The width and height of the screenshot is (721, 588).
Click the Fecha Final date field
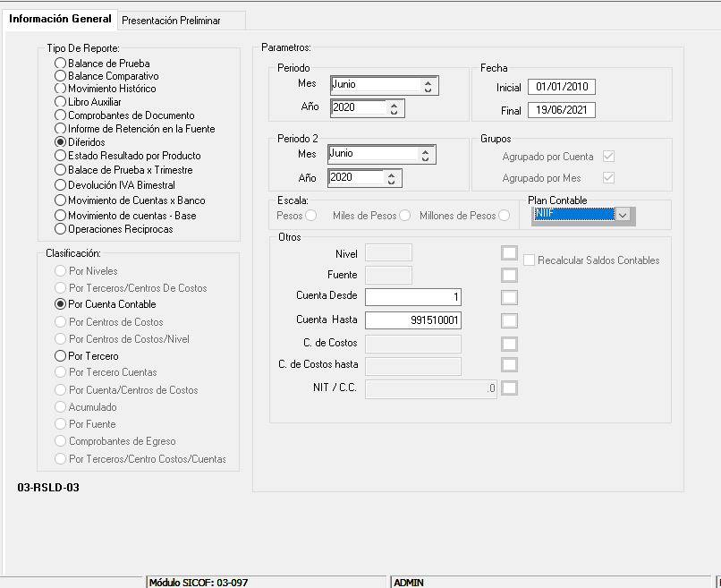click(561, 111)
